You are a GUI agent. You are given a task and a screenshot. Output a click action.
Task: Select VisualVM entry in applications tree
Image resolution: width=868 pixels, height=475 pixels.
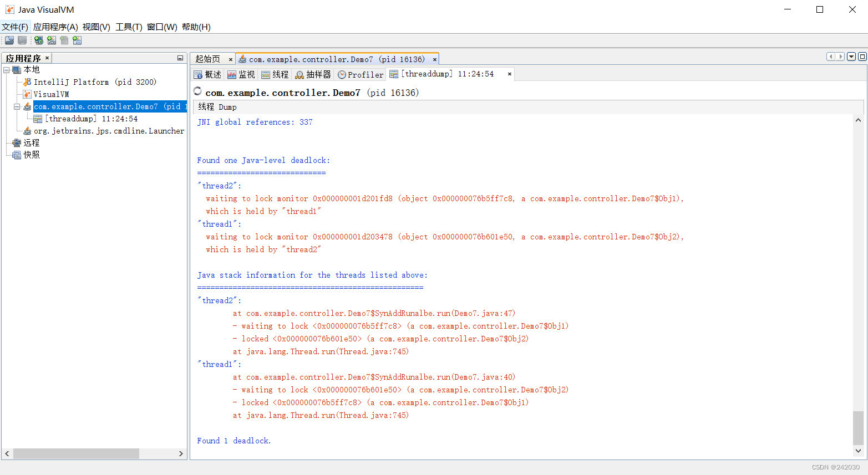(51, 94)
